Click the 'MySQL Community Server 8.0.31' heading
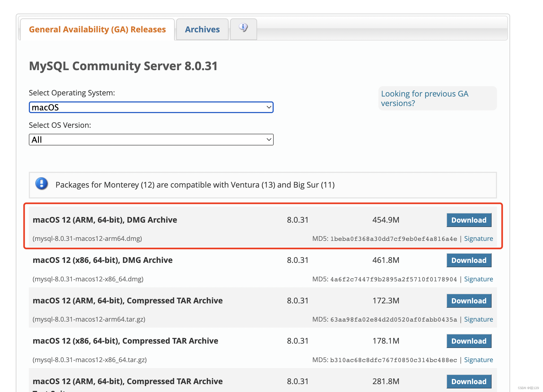Image resolution: width=543 pixels, height=392 pixels. pyautogui.click(x=123, y=66)
